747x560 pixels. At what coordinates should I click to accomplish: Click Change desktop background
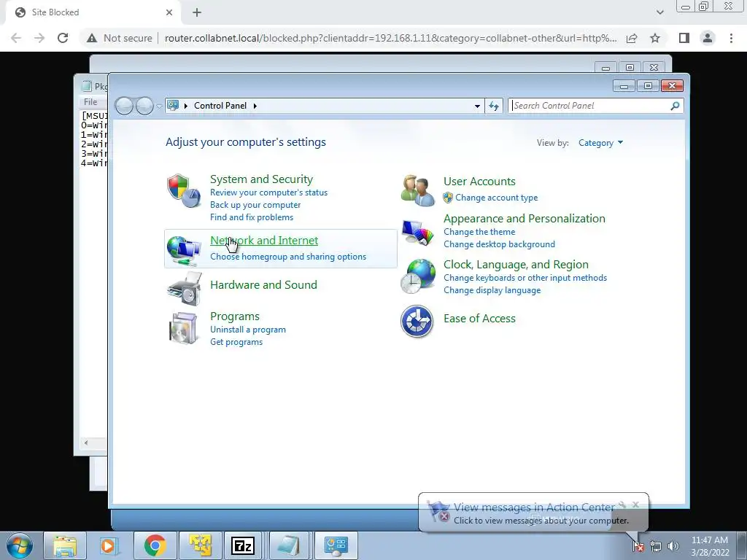499,244
